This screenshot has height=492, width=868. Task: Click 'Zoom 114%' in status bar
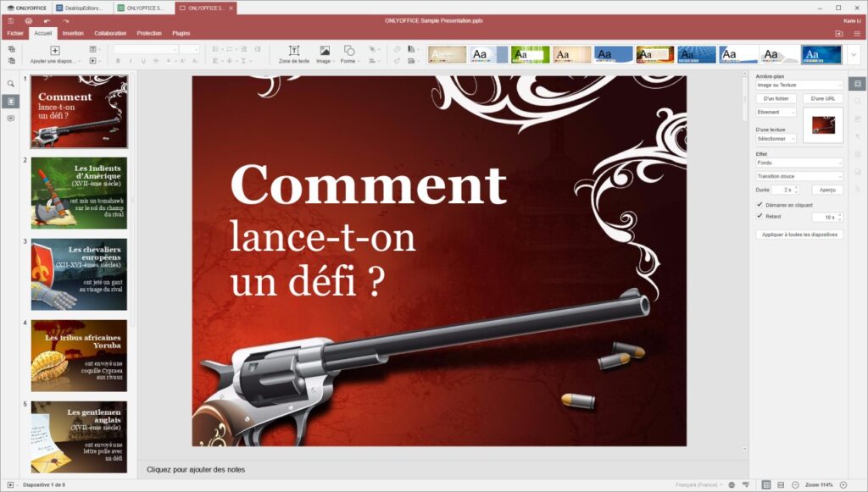(820, 485)
